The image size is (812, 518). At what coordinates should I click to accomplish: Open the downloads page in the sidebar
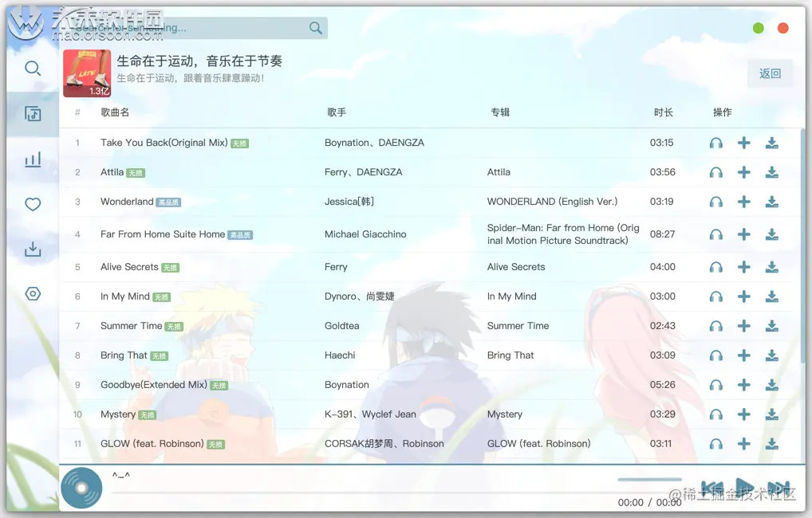(33, 249)
